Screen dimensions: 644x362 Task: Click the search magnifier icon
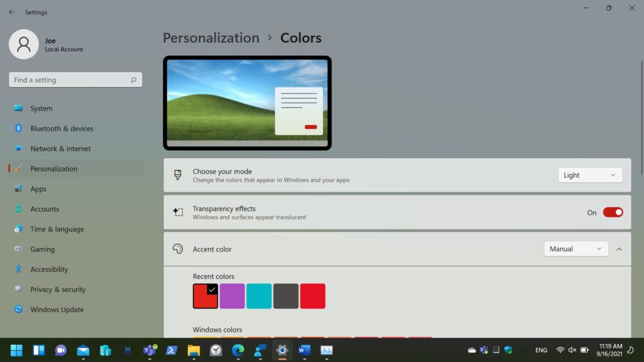pos(133,80)
